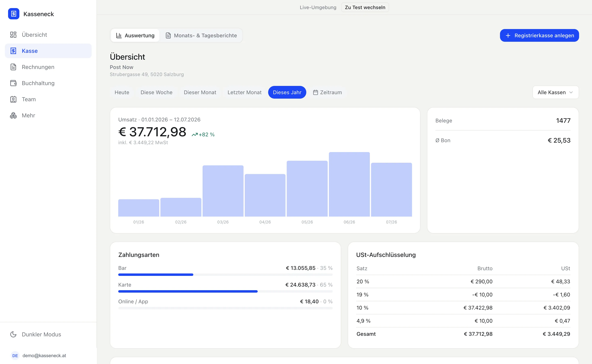Click the document icon on Monats- & Tagesberichte
This screenshot has height=364, width=592.
coord(168,35)
